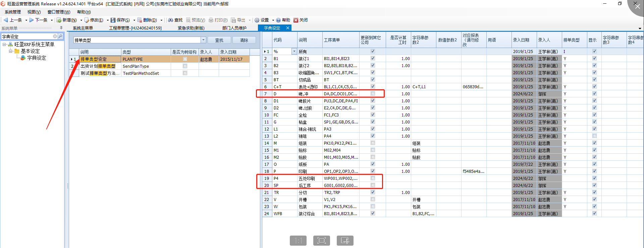Open the 代码 % cell dropdown
The image size is (644, 248).
[294, 51]
